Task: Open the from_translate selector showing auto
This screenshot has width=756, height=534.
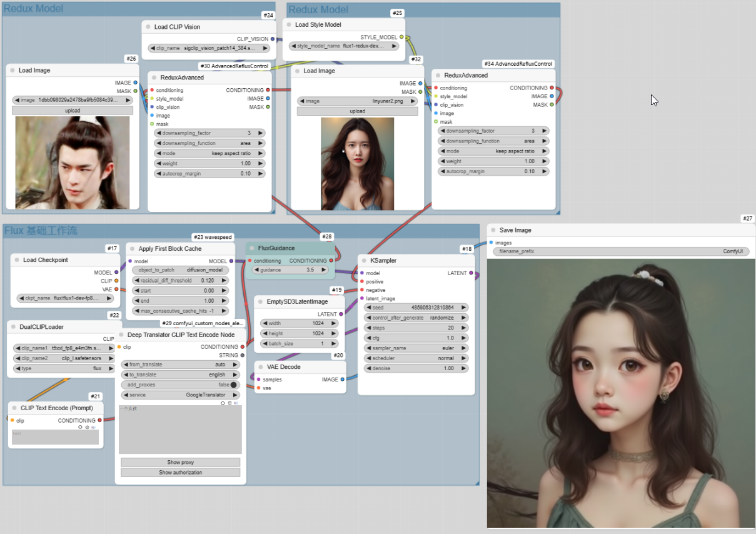Action: click(180, 365)
